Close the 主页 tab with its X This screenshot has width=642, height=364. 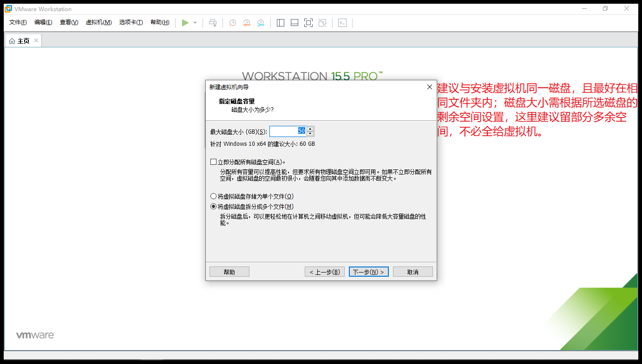click(x=36, y=40)
